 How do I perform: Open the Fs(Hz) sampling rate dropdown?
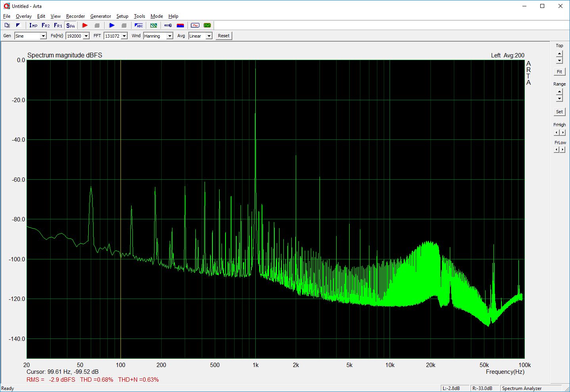point(86,36)
